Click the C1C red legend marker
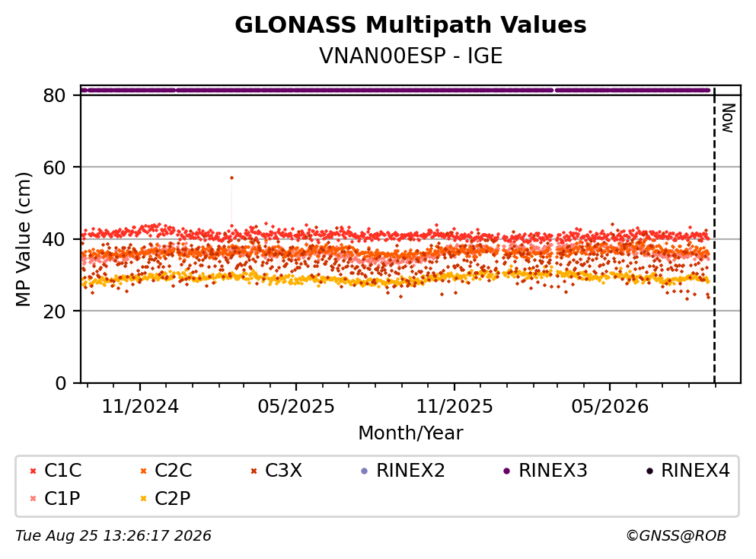 click(x=33, y=471)
